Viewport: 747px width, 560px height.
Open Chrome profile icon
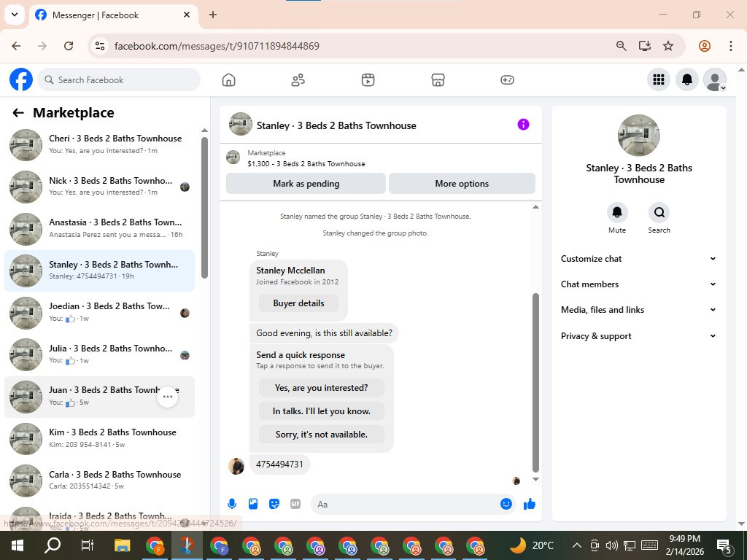point(705,46)
